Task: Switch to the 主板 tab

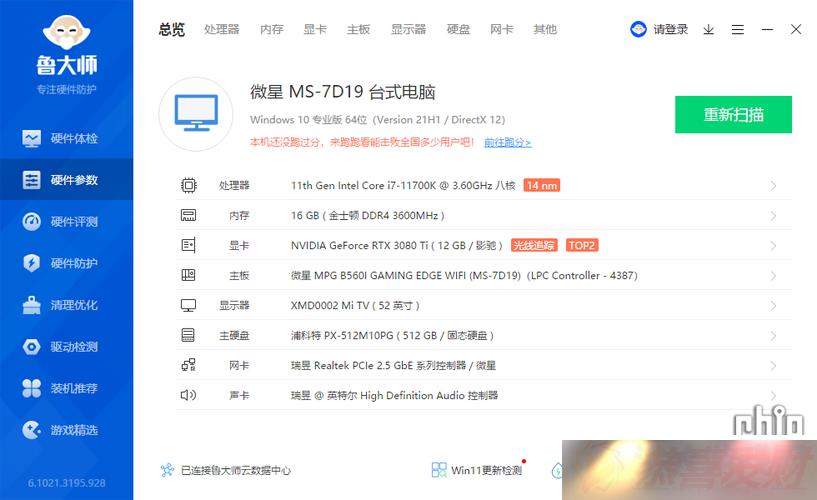Action: click(x=358, y=30)
